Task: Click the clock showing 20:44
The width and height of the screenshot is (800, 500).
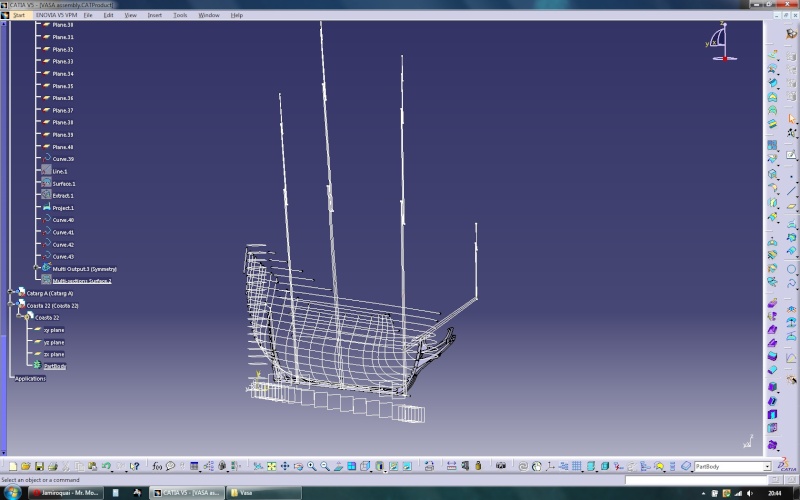Action: [x=774, y=493]
